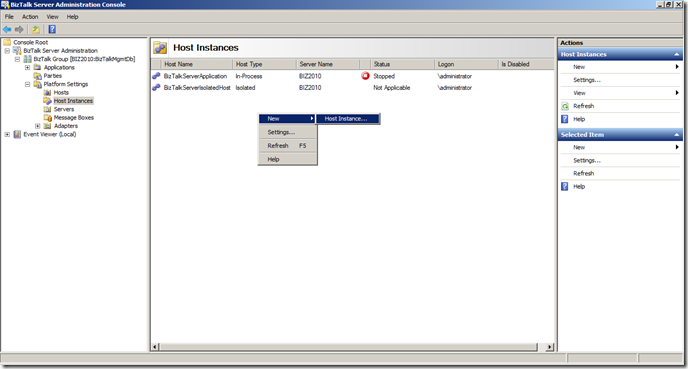688x369 pixels.
Task: Click the Servers icon in tree
Action: point(47,109)
